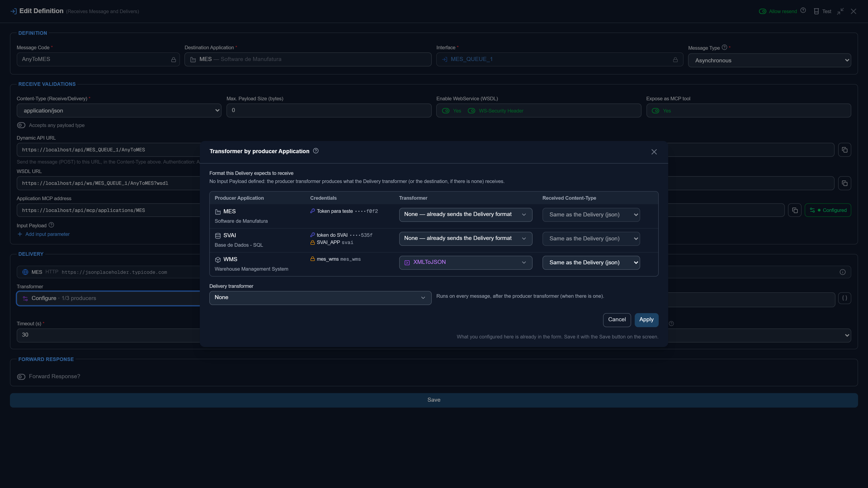Click the Save button
868x488 pixels.
[434, 400]
